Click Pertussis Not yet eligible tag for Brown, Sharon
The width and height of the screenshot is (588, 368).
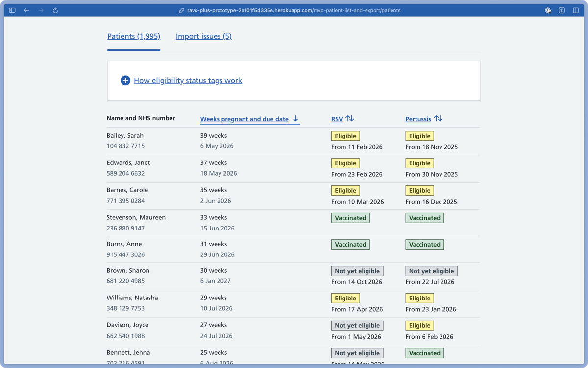(x=432, y=271)
